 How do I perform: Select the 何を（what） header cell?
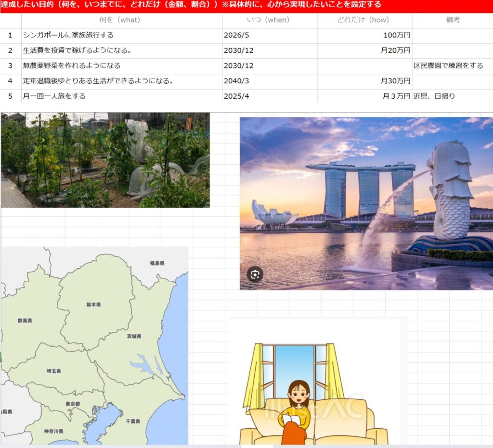coord(121,20)
